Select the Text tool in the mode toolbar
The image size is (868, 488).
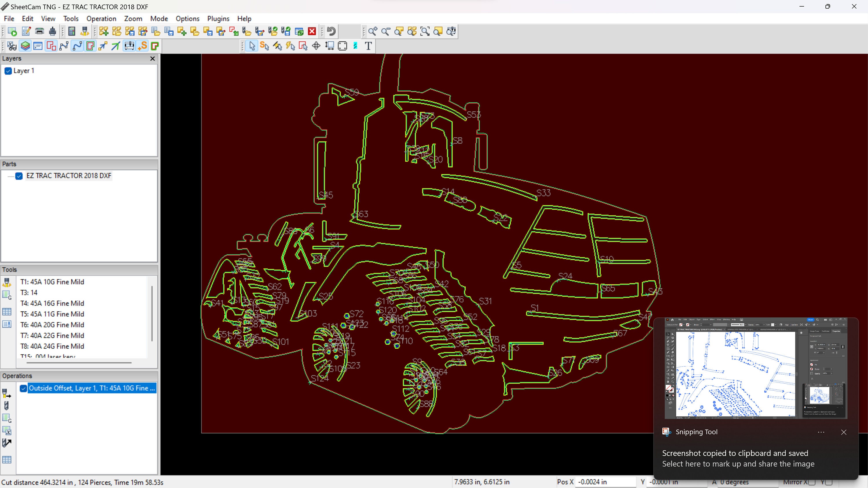(368, 46)
